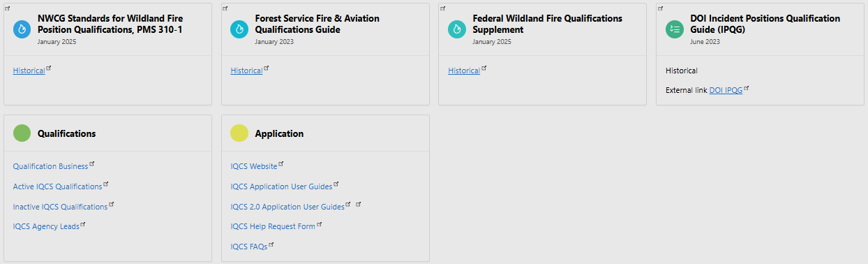Image resolution: width=868 pixels, height=264 pixels.
Task: Click the flame icon for Forest Service Guide
Action: (239, 29)
